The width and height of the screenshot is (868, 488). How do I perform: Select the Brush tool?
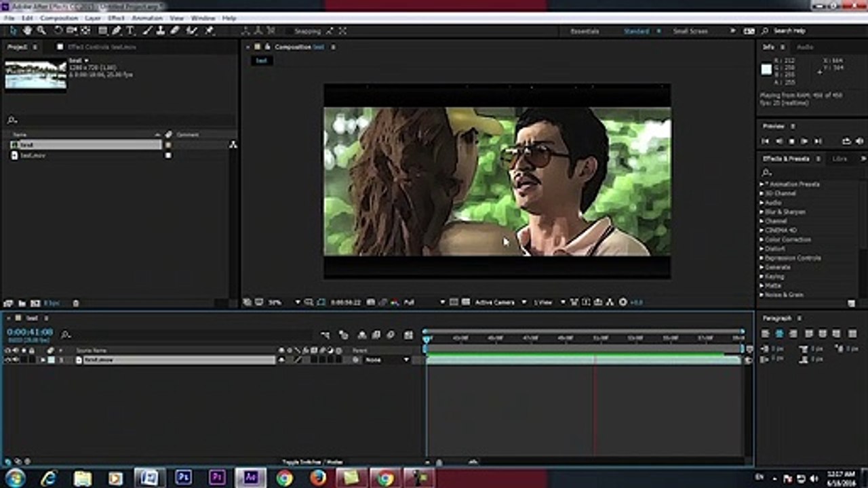point(147,30)
